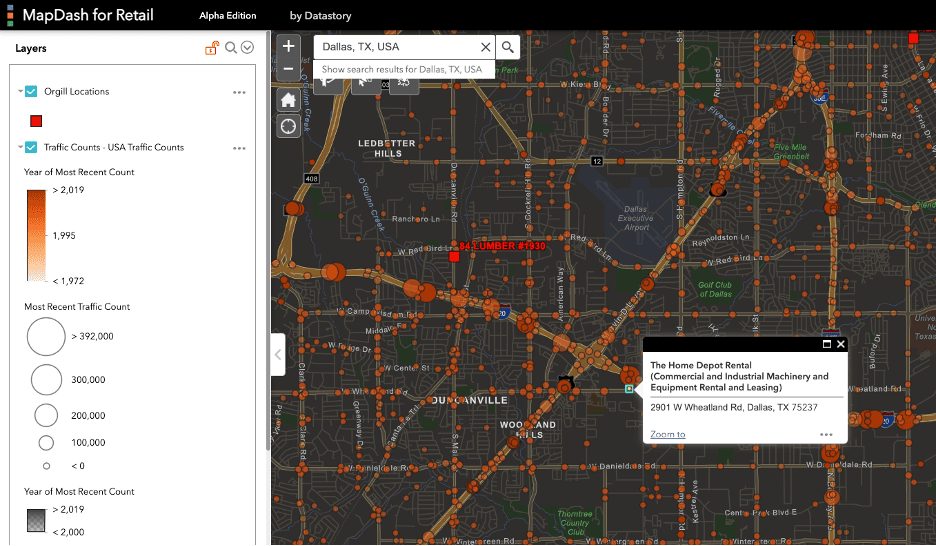Click the 100,000 legend circle

tap(46, 442)
